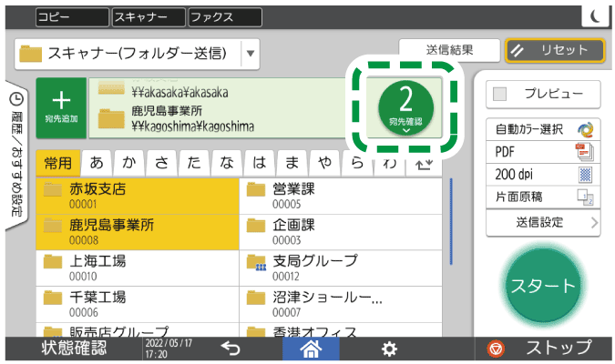Tap the ¥¥kagoshima¥kagoshima path
Image resolution: width=615 pixels, height=364 pixels.
click(x=192, y=127)
